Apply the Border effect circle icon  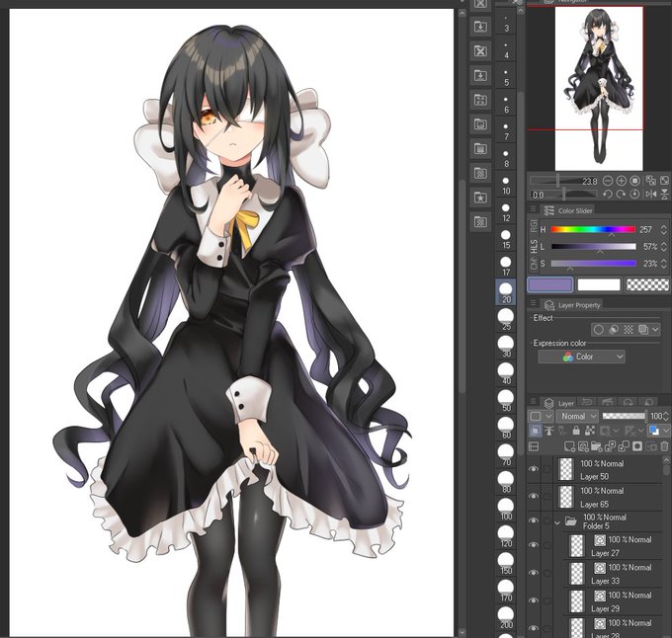pos(599,329)
